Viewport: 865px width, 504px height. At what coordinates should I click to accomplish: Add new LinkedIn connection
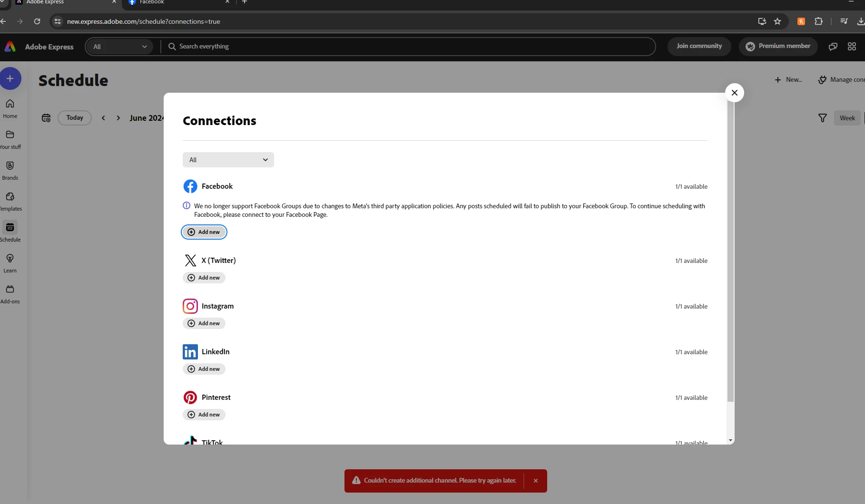pyautogui.click(x=204, y=369)
